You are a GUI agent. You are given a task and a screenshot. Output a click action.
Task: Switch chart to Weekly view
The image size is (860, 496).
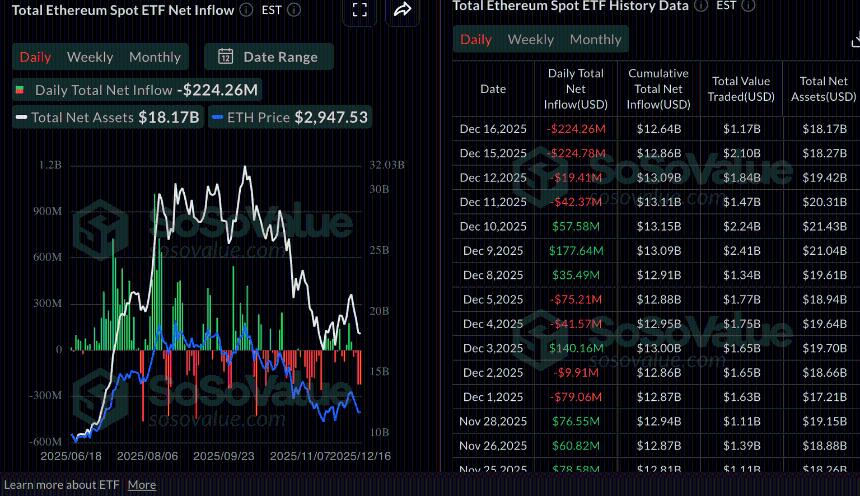[x=90, y=57]
